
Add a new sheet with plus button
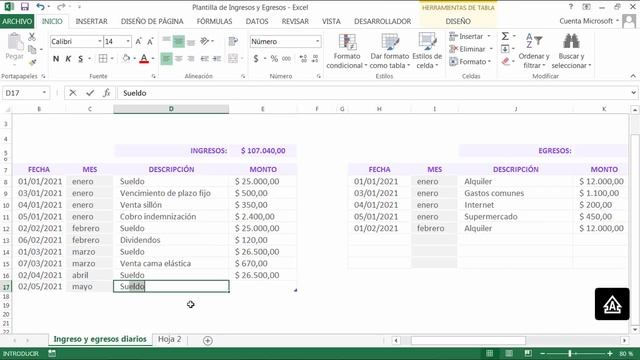(x=207, y=340)
